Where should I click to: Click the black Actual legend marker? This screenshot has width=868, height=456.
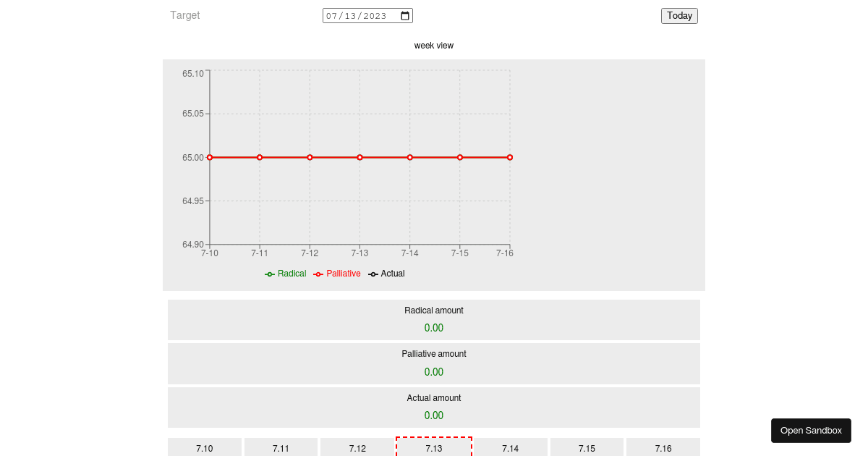point(372,274)
